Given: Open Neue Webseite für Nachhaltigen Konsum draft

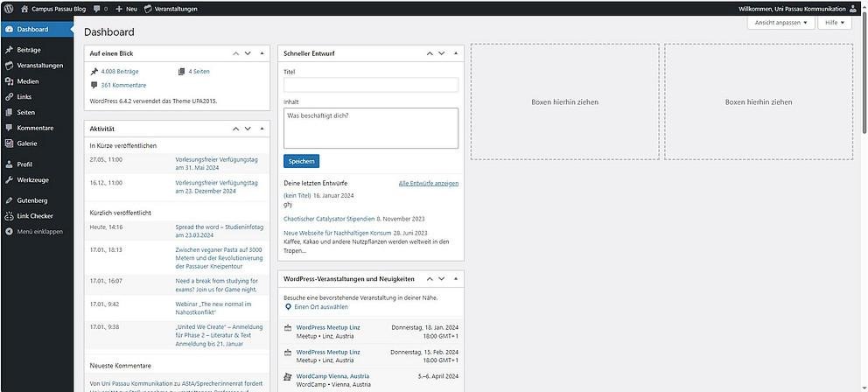Looking at the screenshot, I should click(337, 233).
